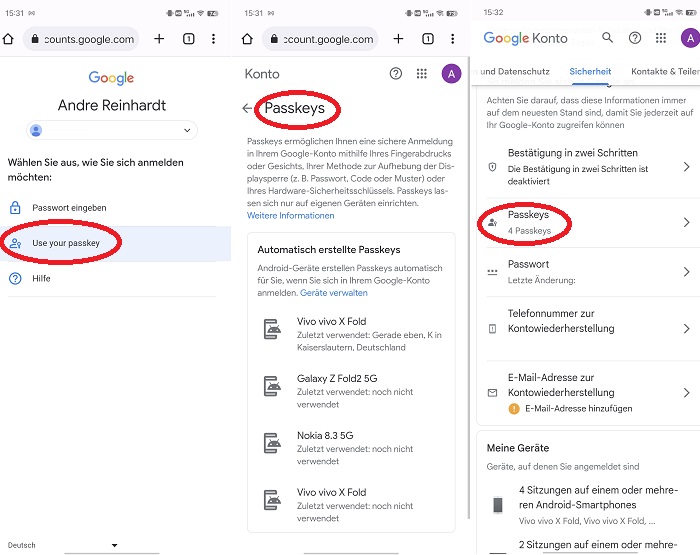Click envelope icon beside E-Mail-Adresse zur Kontowiederherstellung
The image size is (700, 555).
point(492,393)
